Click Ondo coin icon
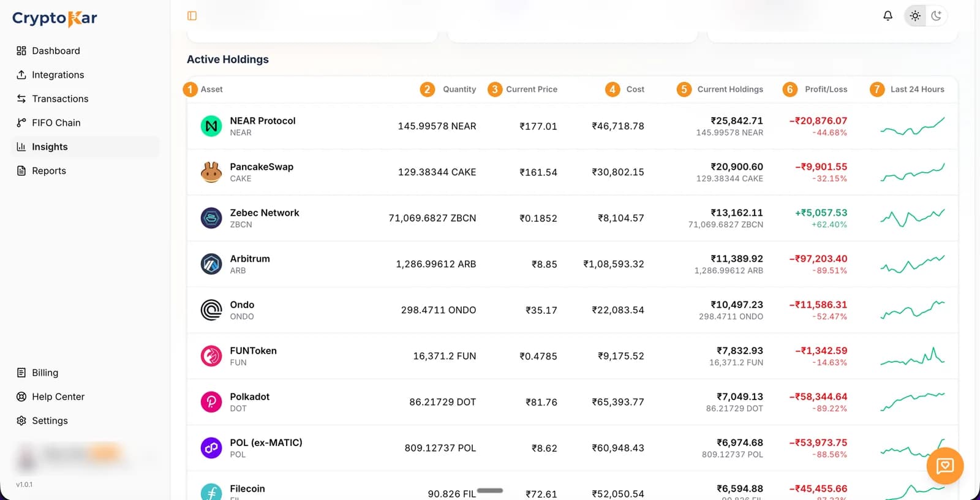980x500 pixels. coord(211,310)
